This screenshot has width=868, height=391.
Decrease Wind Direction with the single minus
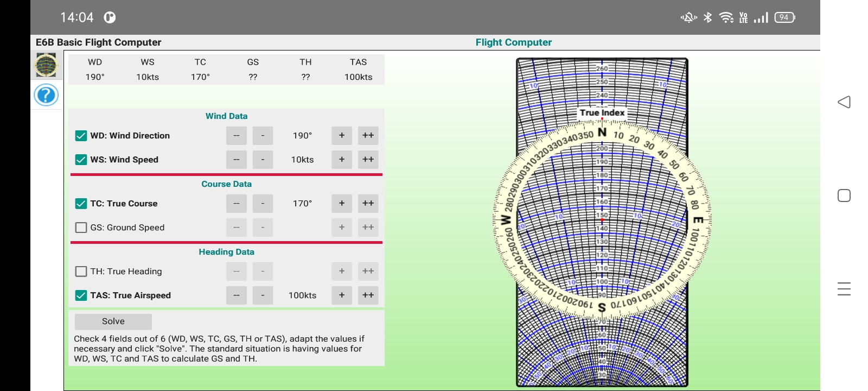tap(263, 136)
